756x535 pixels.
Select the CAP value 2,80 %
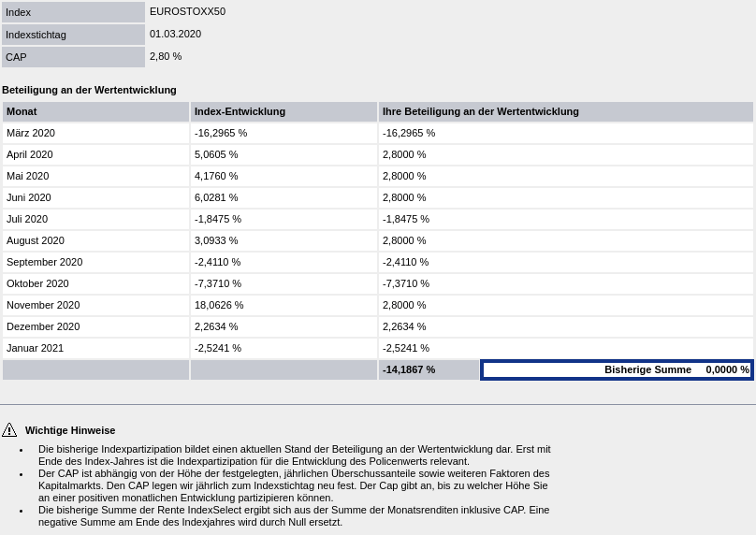166,56
